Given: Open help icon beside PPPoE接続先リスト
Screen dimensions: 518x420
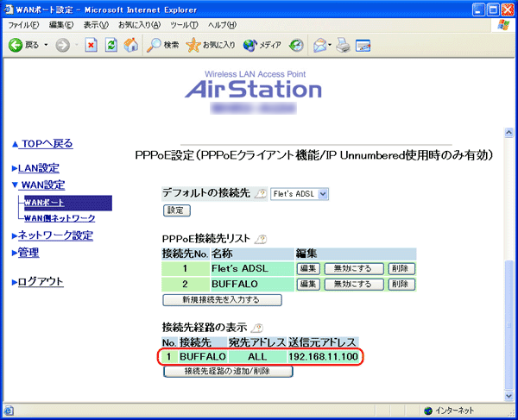Looking at the screenshot, I should (x=261, y=239).
